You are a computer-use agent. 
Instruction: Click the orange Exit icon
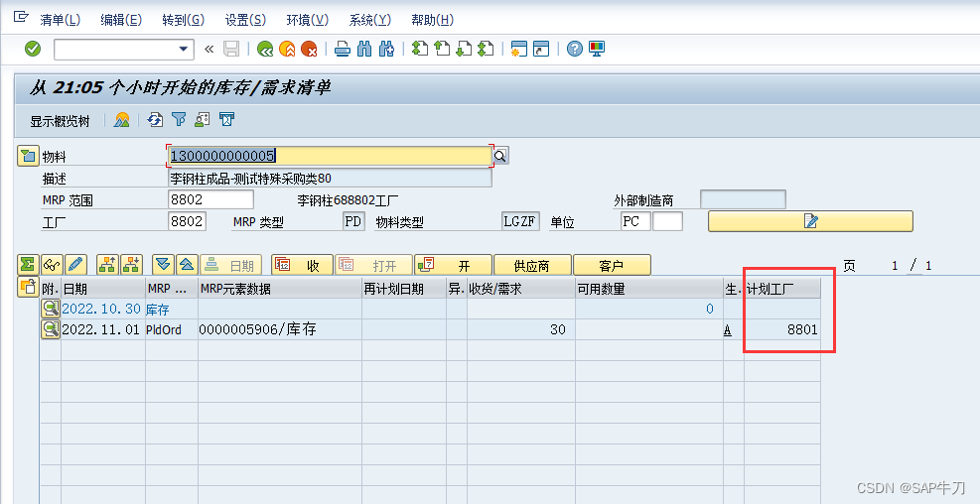(287, 49)
